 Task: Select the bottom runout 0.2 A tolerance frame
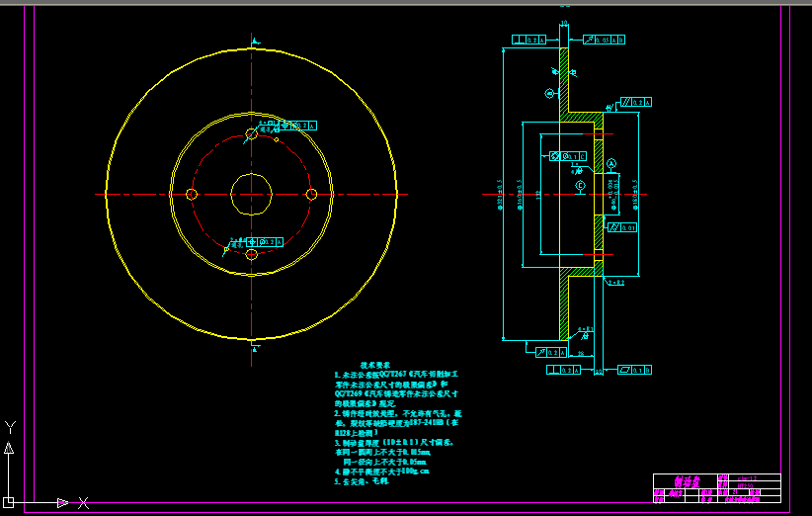[x=551, y=352]
